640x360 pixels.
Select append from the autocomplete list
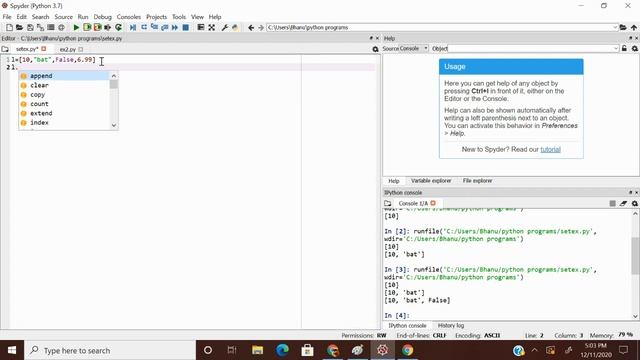coord(64,76)
